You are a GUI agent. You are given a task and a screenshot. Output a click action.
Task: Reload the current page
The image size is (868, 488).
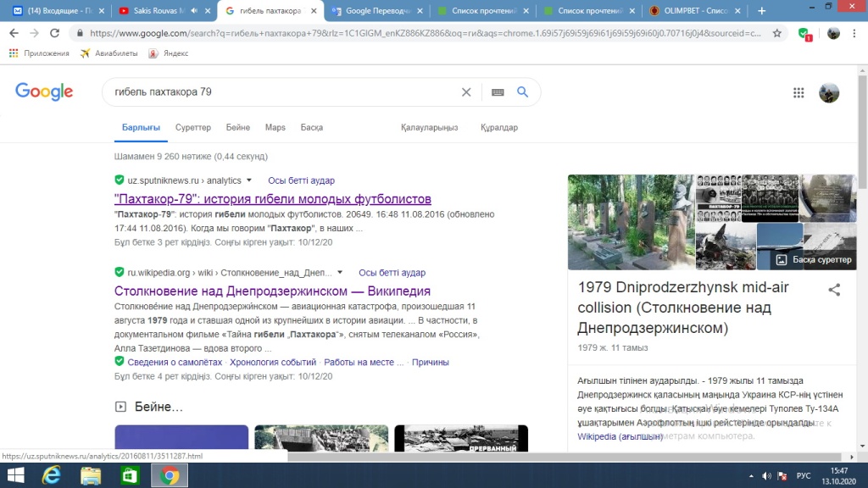(54, 33)
